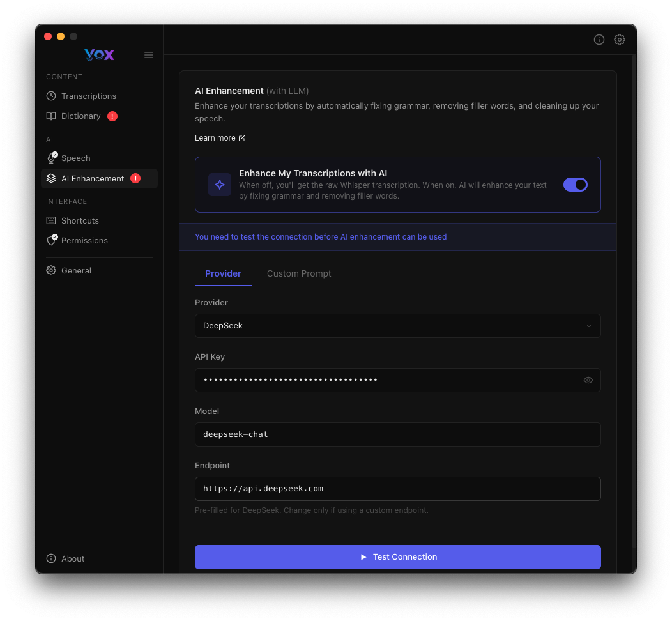Toggle Enhance My Transcriptions with AI off
This screenshot has height=621, width=672.
[x=575, y=184]
